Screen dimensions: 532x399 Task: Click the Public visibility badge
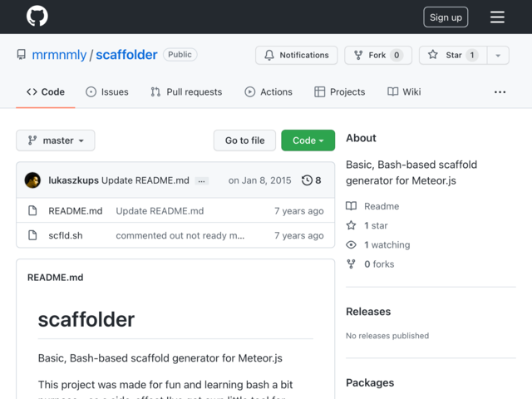(x=180, y=55)
